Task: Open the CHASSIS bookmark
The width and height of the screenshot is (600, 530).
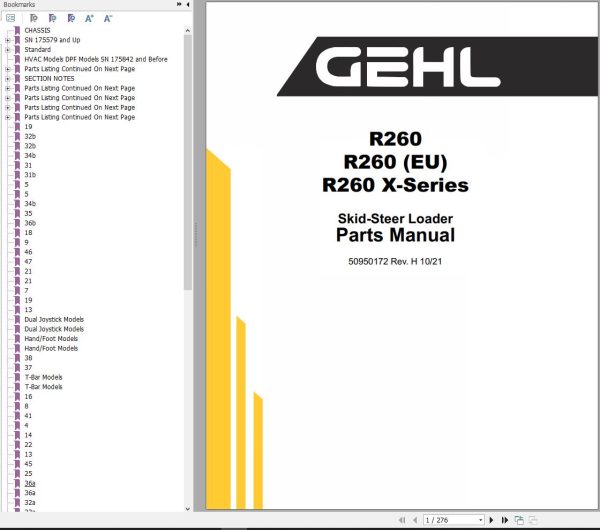Action: [x=37, y=30]
